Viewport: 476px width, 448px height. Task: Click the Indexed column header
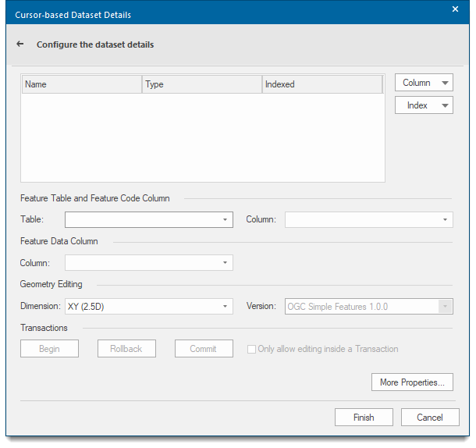[x=321, y=84]
